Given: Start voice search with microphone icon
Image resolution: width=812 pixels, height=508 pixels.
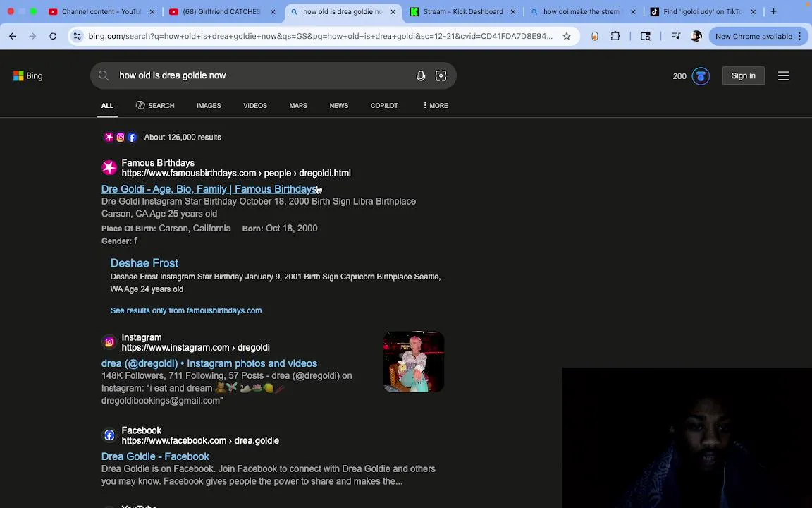Looking at the screenshot, I should point(421,75).
